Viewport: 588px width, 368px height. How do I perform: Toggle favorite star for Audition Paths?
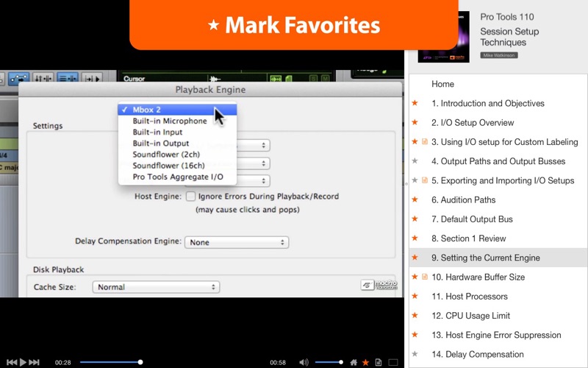(415, 199)
